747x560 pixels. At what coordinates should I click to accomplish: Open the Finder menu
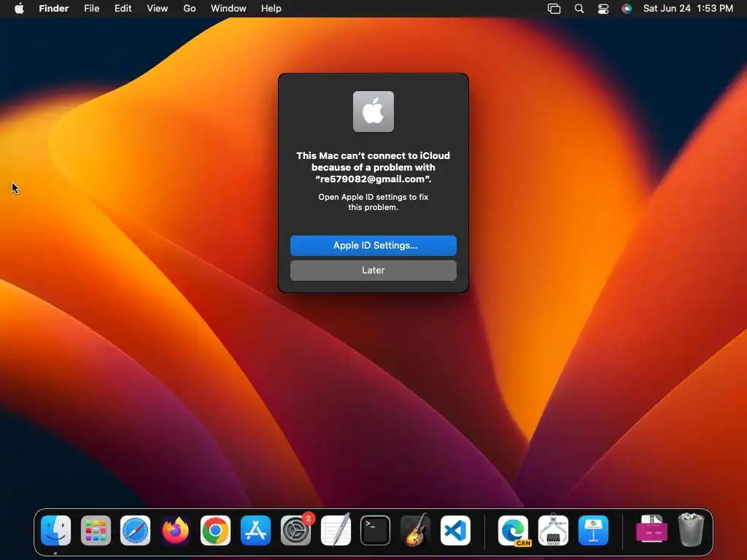click(x=54, y=9)
